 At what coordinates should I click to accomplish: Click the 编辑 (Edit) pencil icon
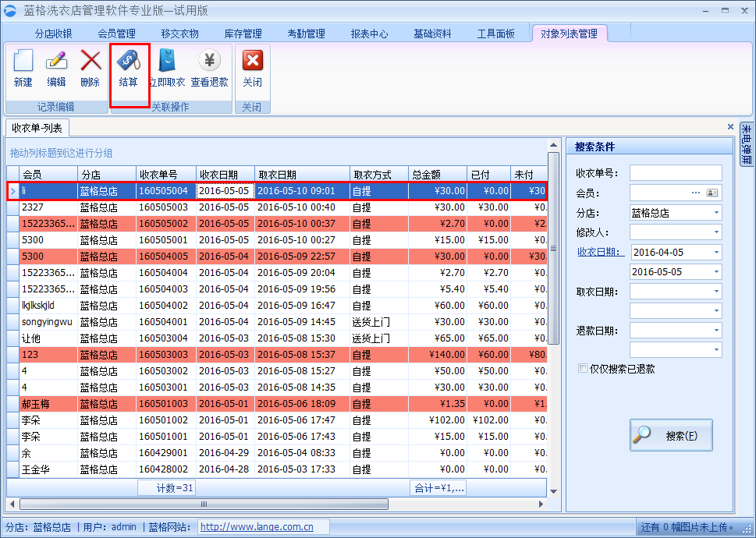(x=56, y=61)
